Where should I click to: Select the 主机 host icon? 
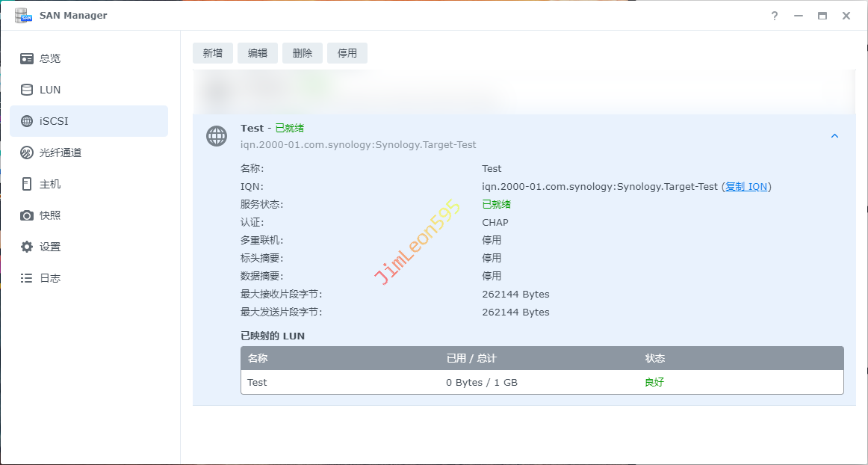[x=27, y=184]
